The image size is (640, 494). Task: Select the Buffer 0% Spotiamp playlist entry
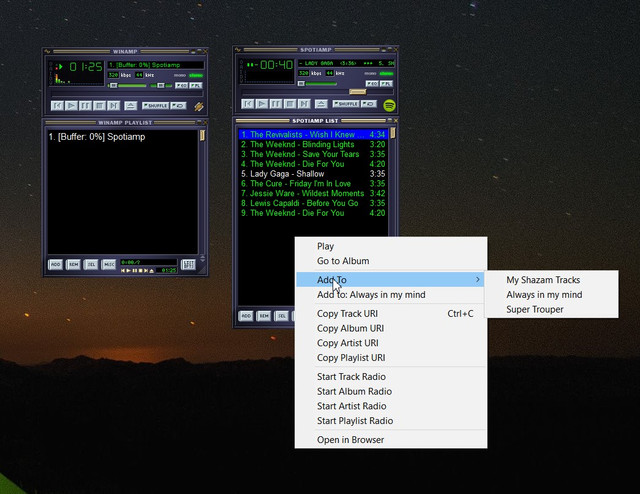(122, 137)
